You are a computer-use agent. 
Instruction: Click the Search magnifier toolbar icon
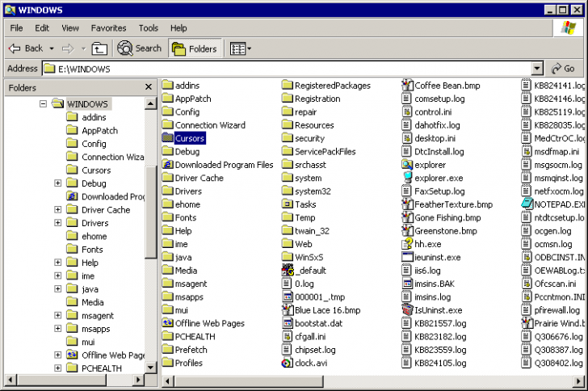click(125, 48)
